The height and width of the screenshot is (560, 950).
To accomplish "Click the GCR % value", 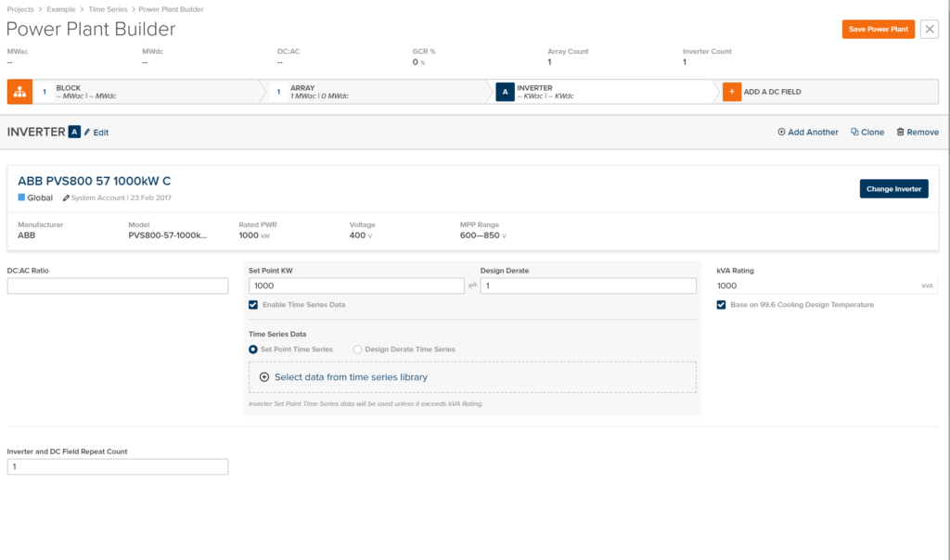I will (416, 62).
